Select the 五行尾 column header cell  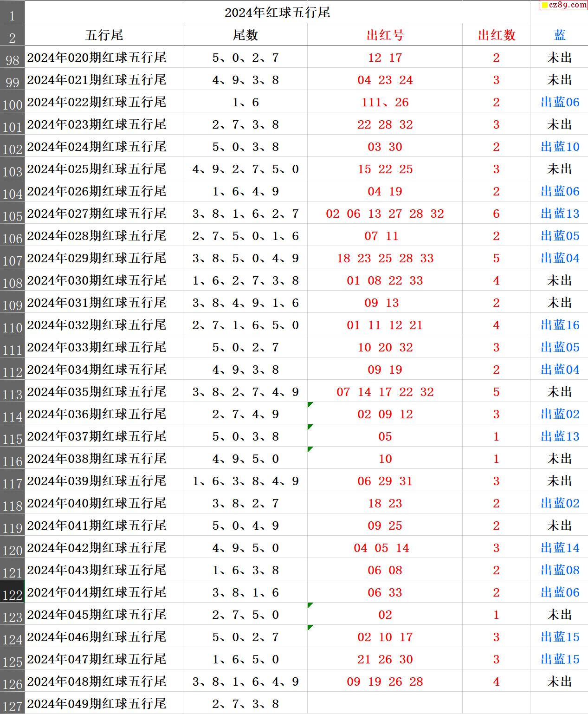click(104, 35)
